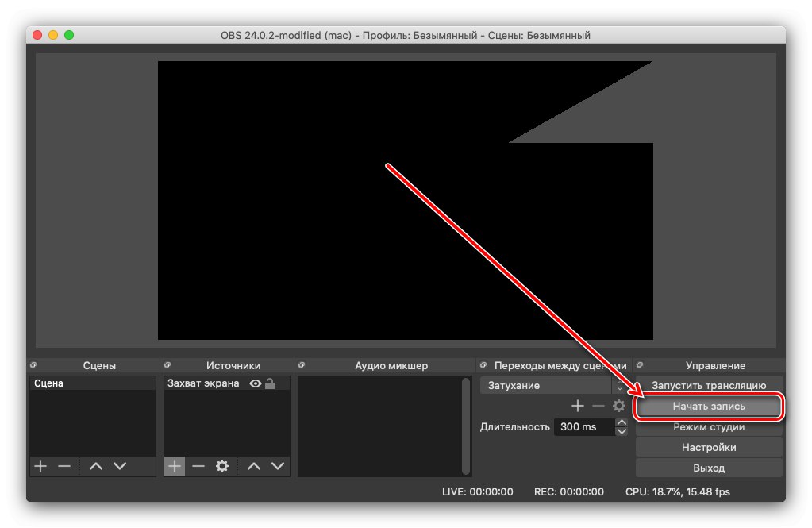The width and height of the screenshot is (812, 528).
Task: Close the OBS window with red button
Action: tap(37, 35)
